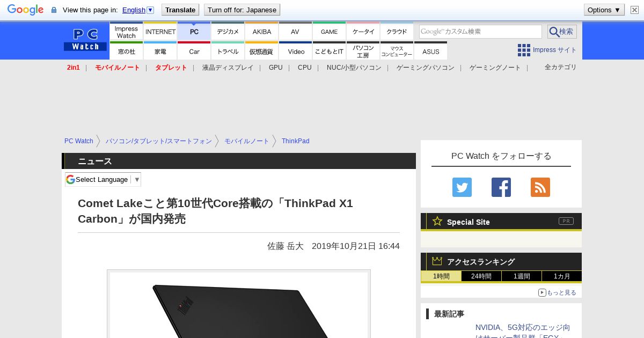Open the クラウド nav tab
This screenshot has height=338, width=644.
[x=397, y=32]
